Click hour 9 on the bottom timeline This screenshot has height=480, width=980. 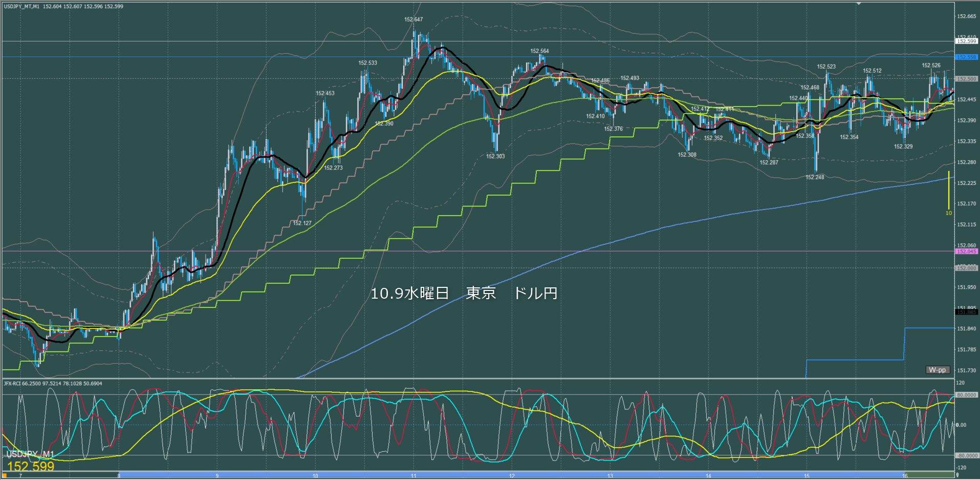217,476
